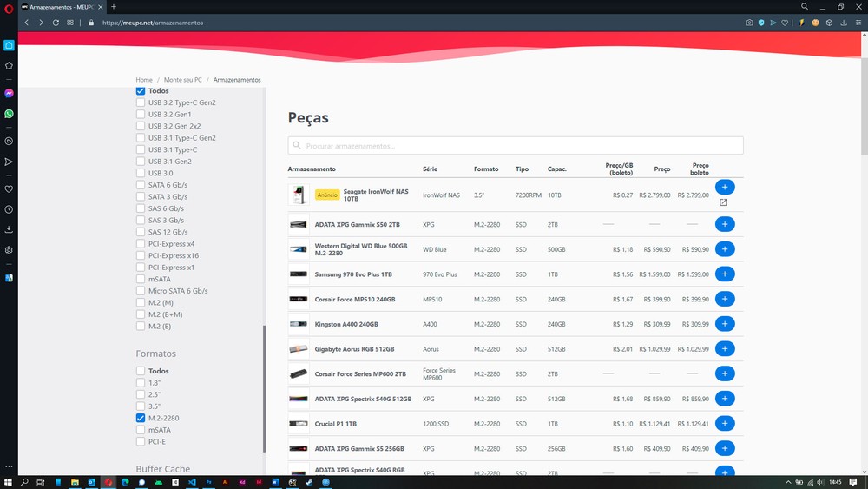Open Downloads icon in Opera sidebar
The width and height of the screenshot is (868, 489).
pyautogui.click(x=9, y=229)
